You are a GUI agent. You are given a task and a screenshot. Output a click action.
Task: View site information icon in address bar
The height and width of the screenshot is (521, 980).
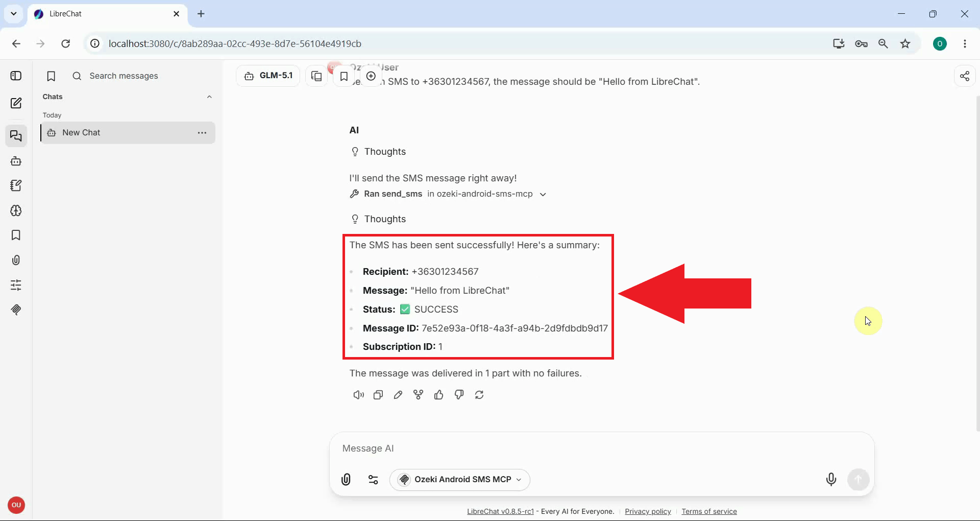(95, 44)
